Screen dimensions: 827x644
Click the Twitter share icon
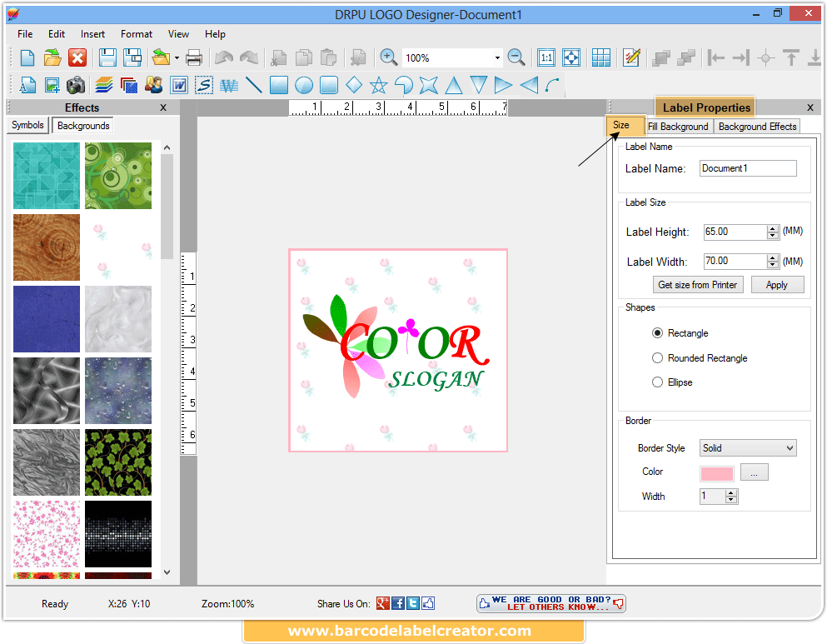point(413,603)
